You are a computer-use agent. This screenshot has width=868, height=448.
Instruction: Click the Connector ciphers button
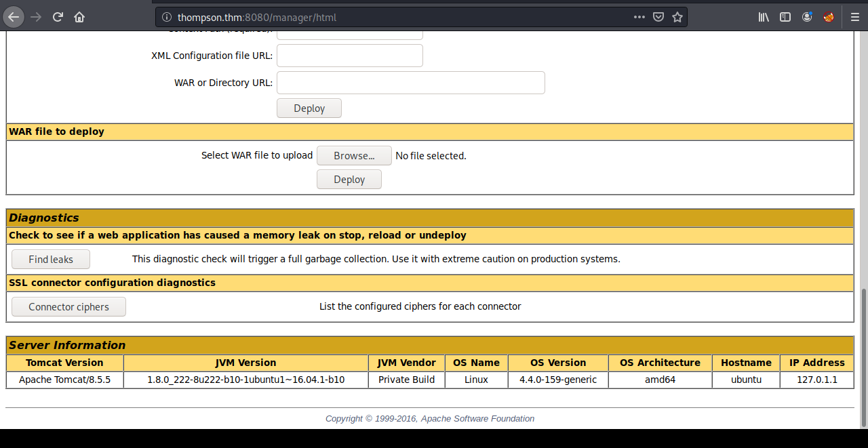coord(68,307)
